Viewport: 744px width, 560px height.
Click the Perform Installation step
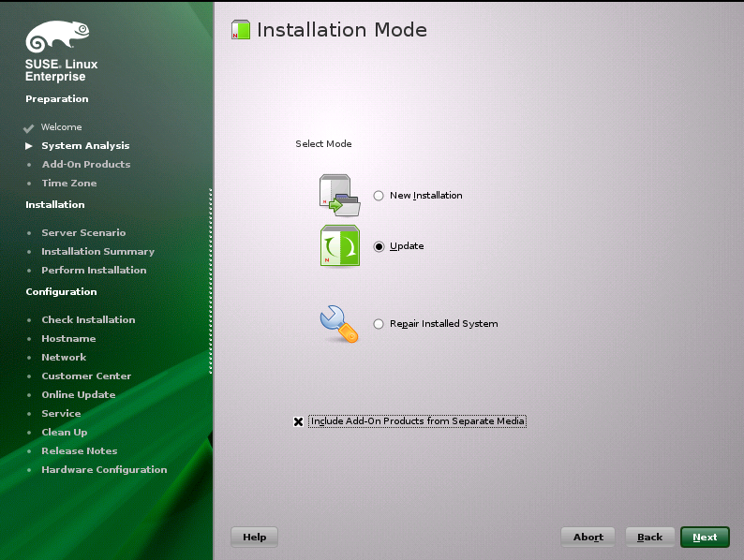coord(94,271)
